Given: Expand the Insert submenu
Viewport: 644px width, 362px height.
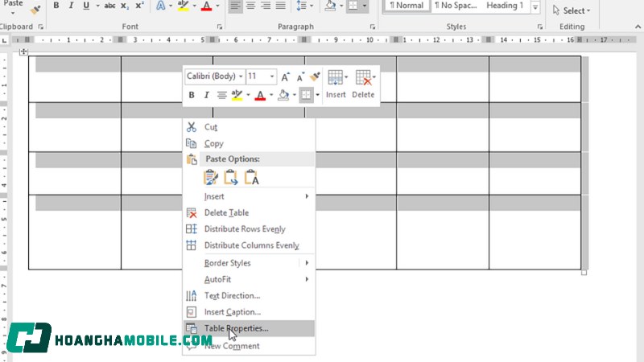Looking at the screenshot, I should tap(249, 196).
